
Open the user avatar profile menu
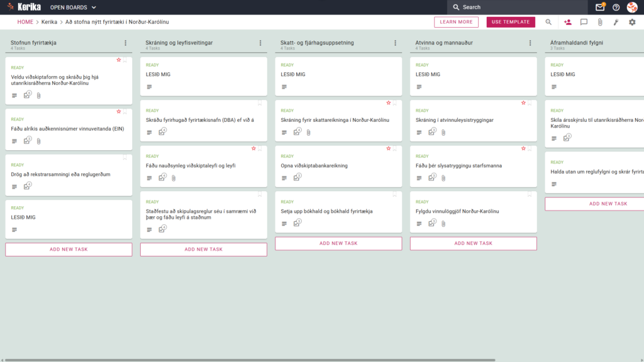point(632,7)
